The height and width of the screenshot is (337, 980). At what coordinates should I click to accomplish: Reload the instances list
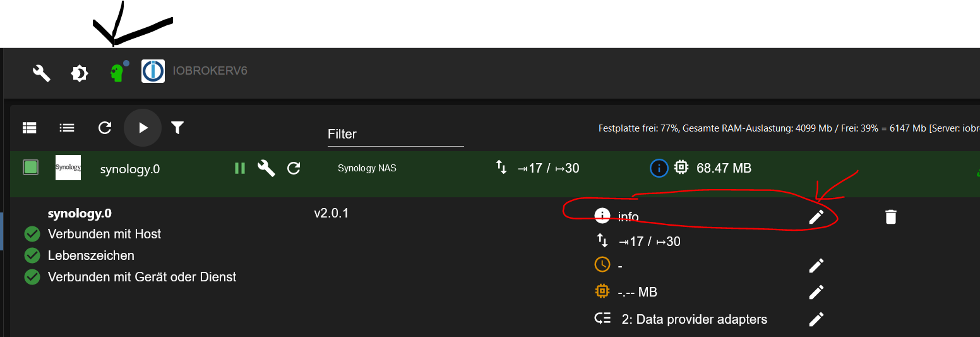coord(105,128)
